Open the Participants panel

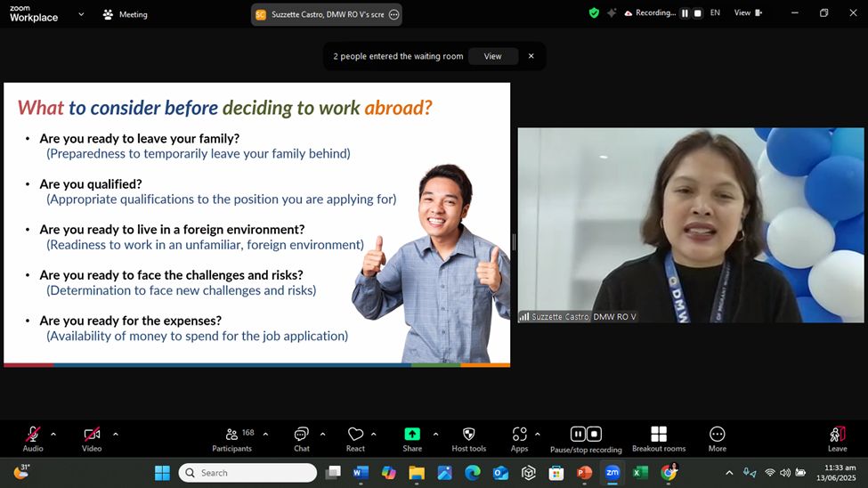[232, 435]
